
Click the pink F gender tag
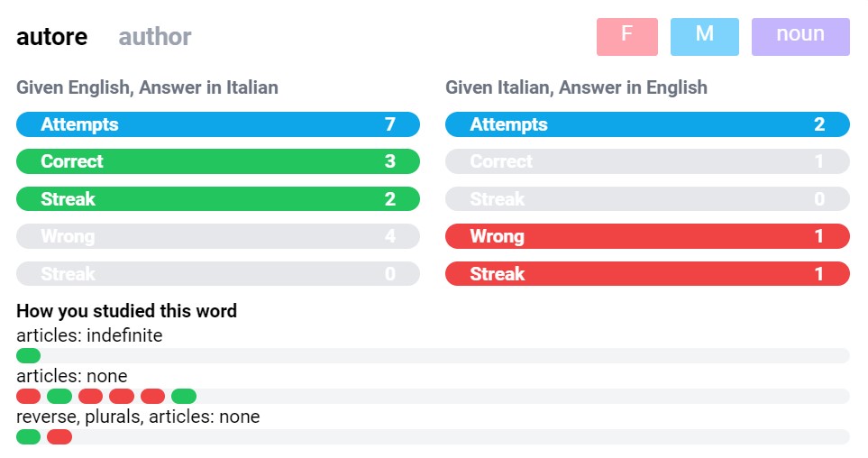point(626,37)
